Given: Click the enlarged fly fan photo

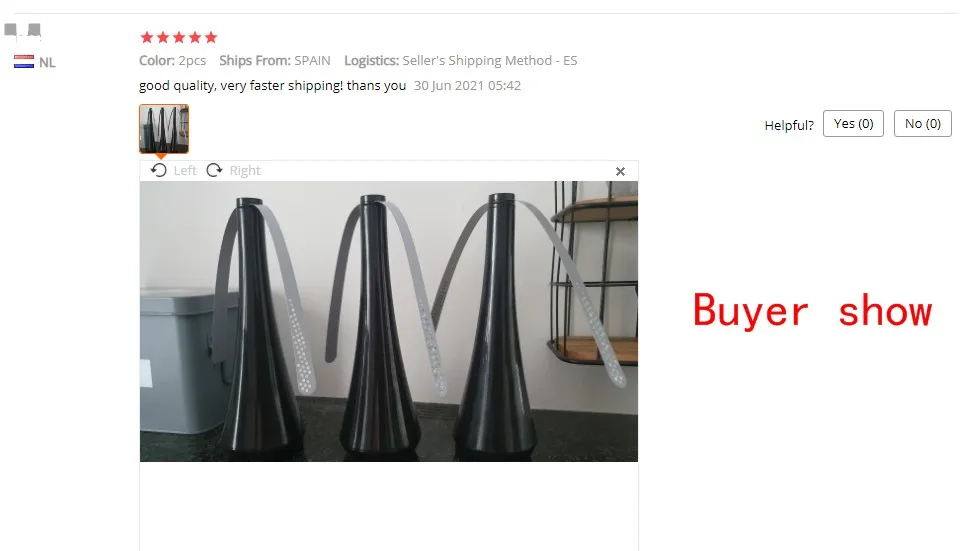Looking at the screenshot, I should 389,321.
